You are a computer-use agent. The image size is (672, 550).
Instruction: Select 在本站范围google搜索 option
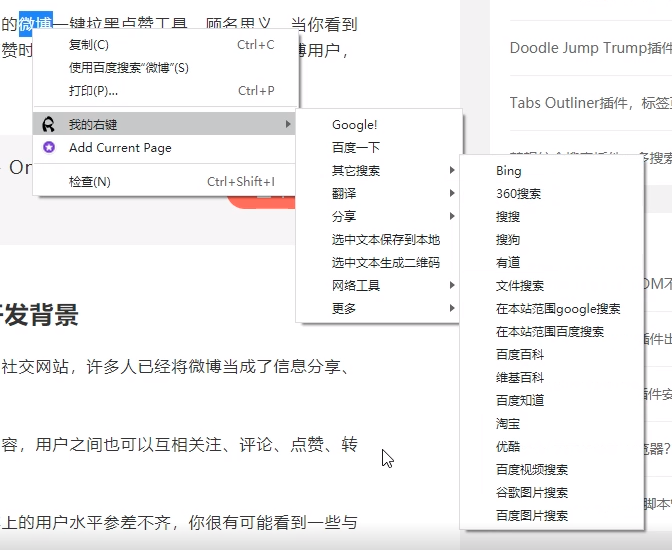tap(558, 309)
